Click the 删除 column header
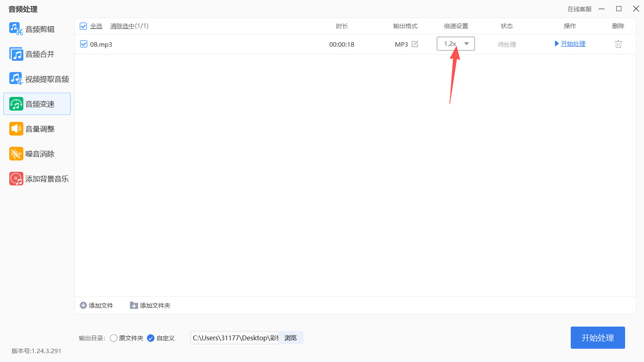The height and width of the screenshot is (362, 644). 618,26
